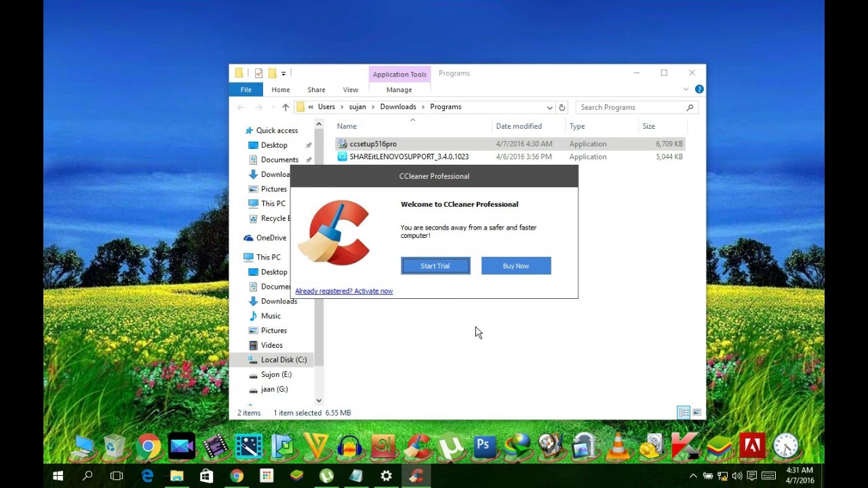Launch Google Chrome from the desktop dock
This screenshot has height=488, width=868.
[x=149, y=446]
